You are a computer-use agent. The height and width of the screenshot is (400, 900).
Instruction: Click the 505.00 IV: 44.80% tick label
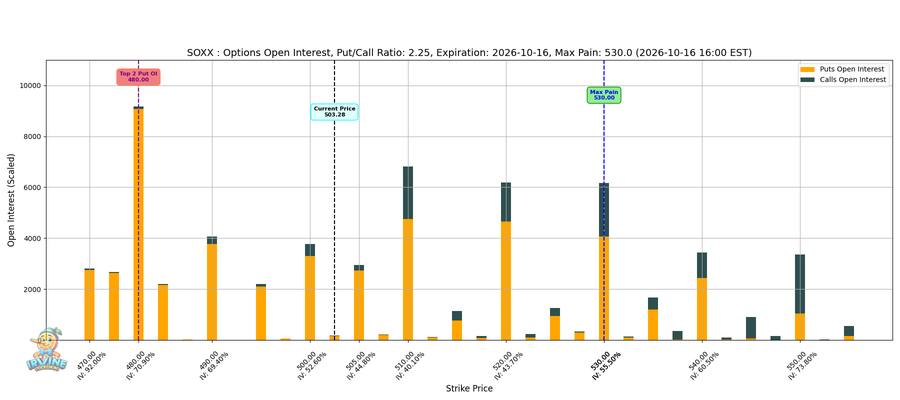point(360,364)
